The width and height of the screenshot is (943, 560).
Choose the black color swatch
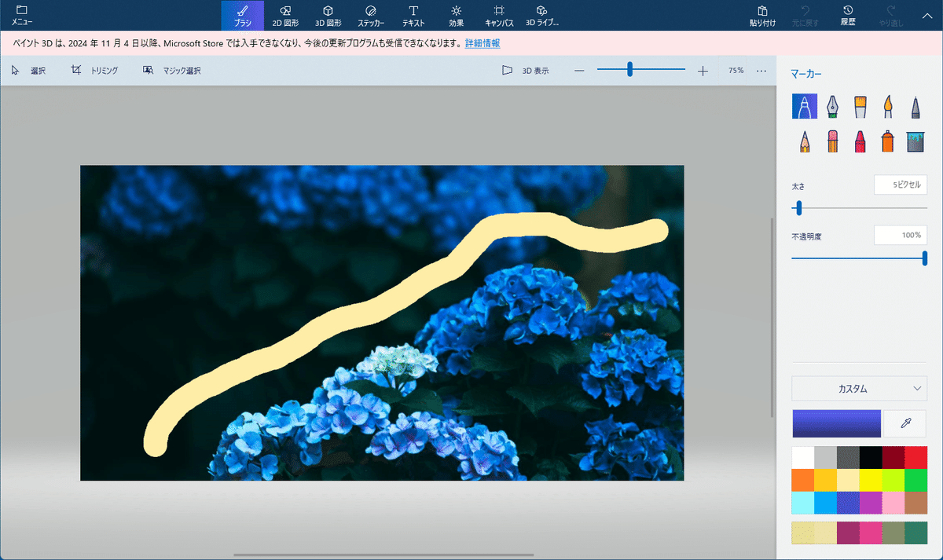(x=871, y=458)
